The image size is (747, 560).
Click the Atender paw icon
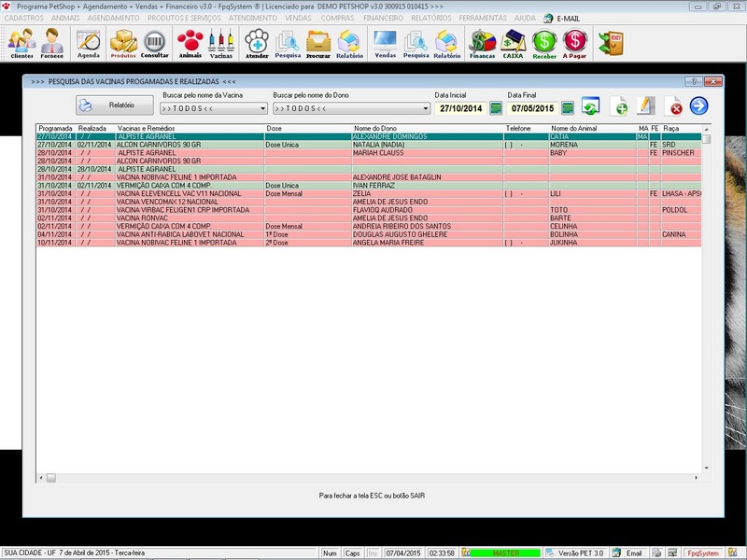[257, 43]
